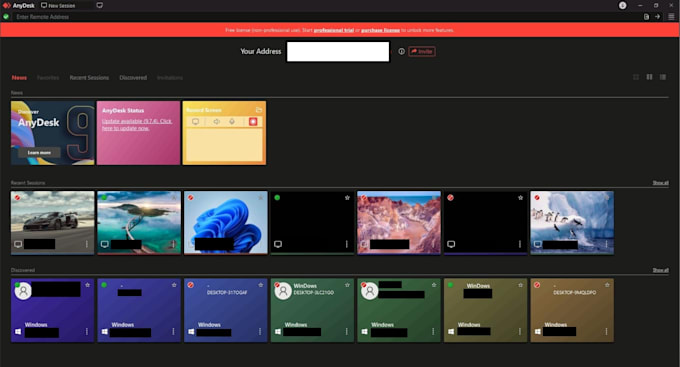The width and height of the screenshot is (680, 367).
Task: Start recording with the red record button
Action: coord(253,122)
